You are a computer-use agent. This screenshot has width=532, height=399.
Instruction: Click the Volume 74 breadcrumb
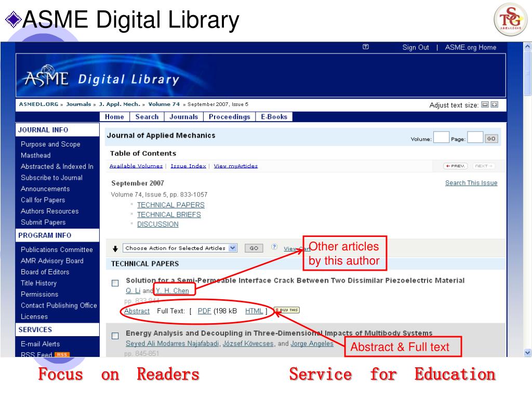tap(164, 104)
